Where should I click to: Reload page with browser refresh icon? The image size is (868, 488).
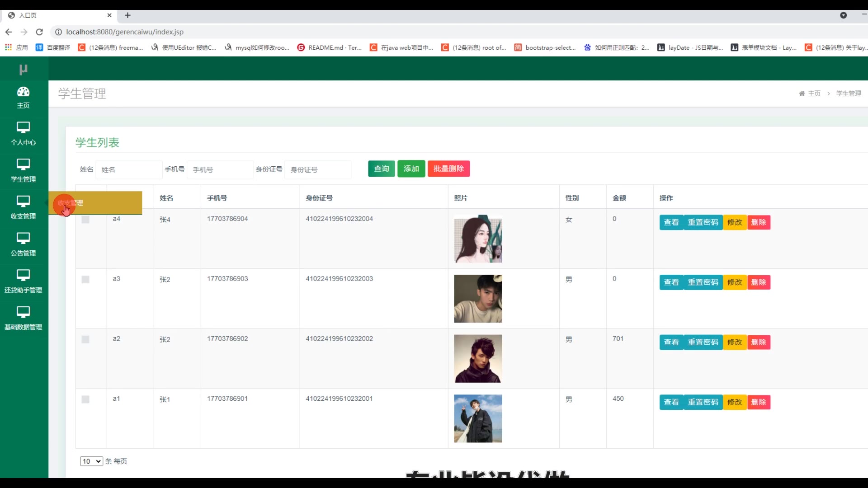pos(39,32)
